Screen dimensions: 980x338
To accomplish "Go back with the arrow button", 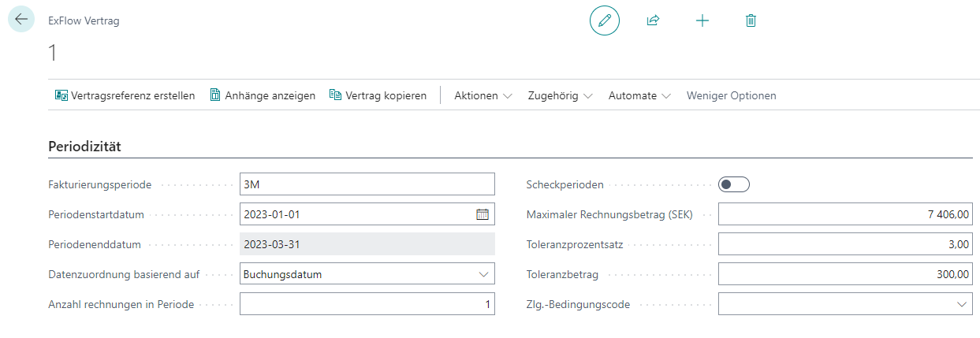I will (21, 20).
